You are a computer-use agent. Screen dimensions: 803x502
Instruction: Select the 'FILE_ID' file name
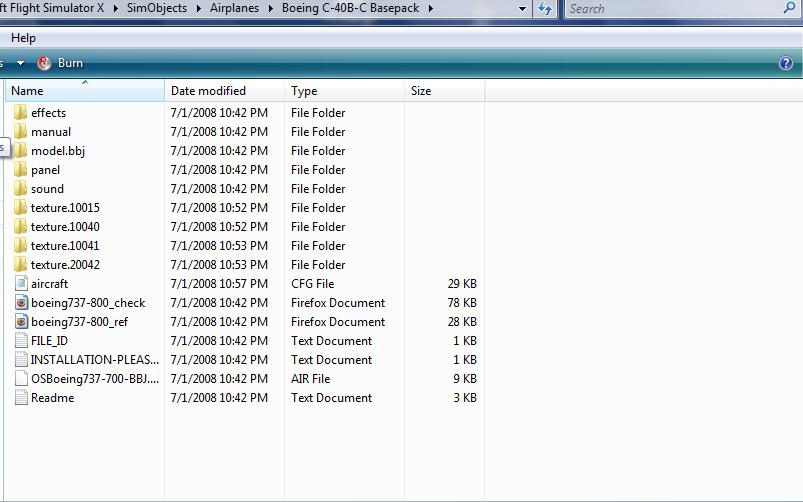(49, 341)
